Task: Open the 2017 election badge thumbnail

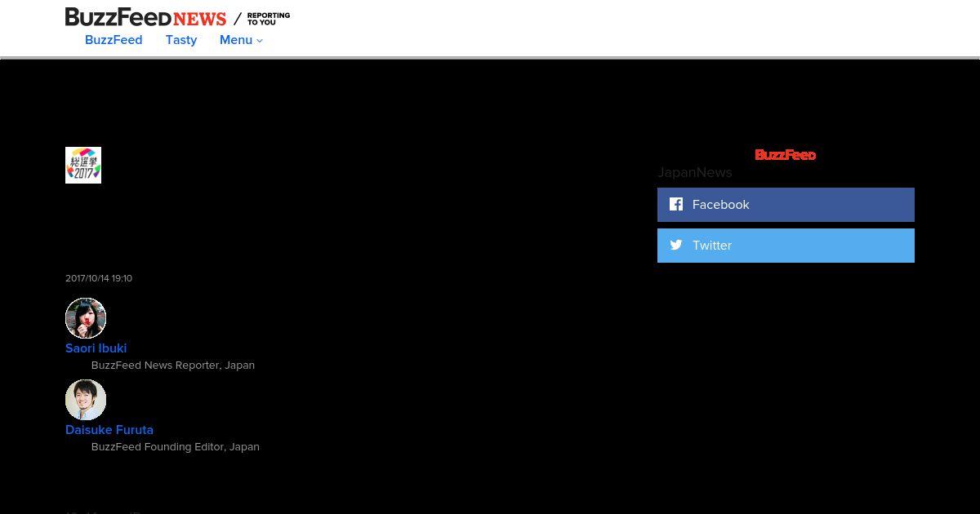Action: [83, 165]
